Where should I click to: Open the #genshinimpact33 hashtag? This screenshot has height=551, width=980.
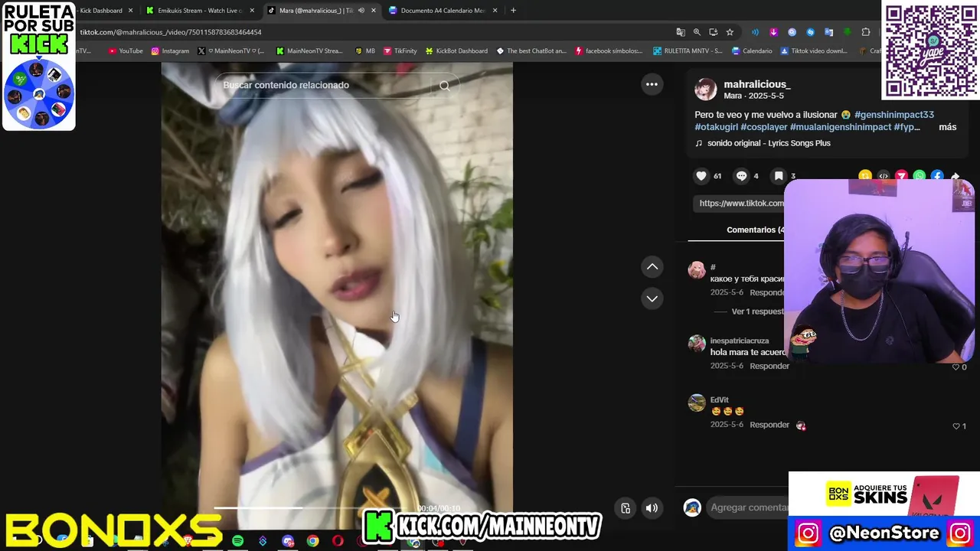[893, 115]
